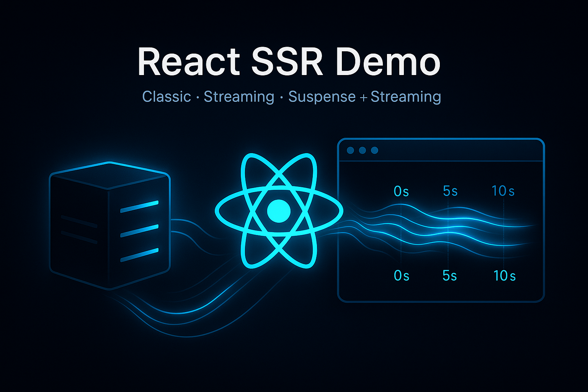588x392 pixels.
Task: Select the top data line on the server
Action: [x=140, y=207]
